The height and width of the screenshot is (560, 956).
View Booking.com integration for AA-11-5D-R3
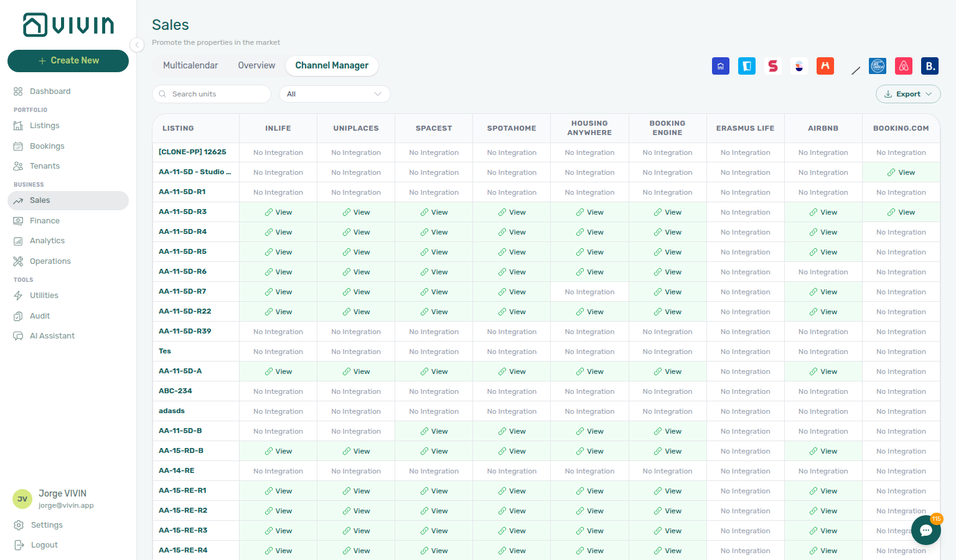(901, 212)
